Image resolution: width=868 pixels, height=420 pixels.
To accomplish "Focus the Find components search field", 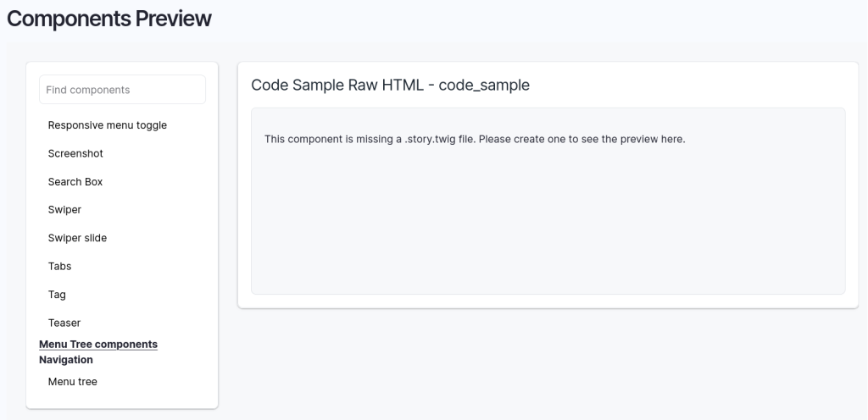I will coord(122,90).
